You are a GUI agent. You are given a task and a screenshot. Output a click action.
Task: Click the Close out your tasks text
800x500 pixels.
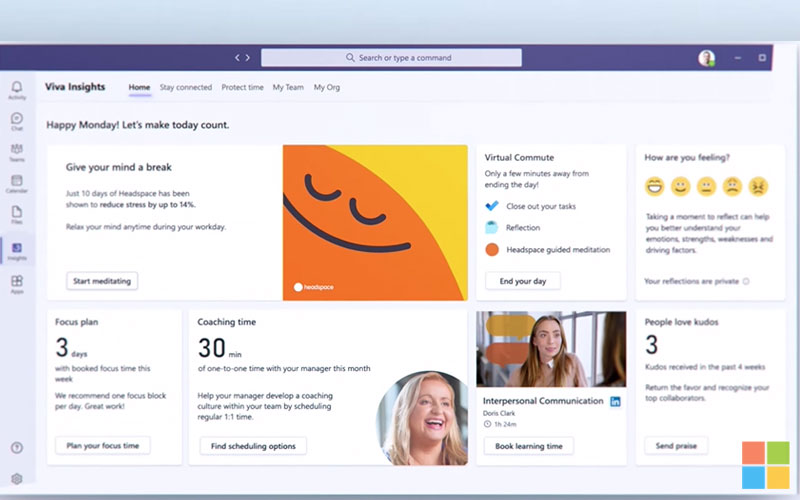pos(541,206)
